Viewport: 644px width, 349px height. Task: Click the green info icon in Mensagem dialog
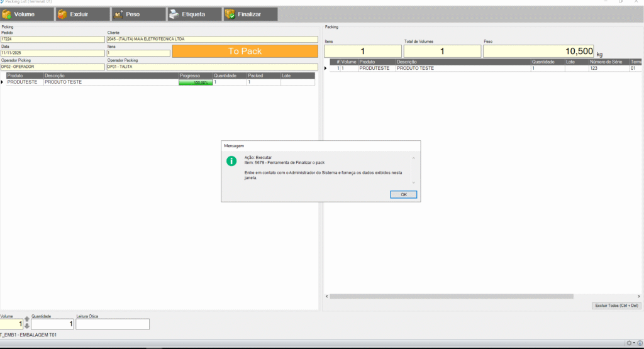click(x=231, y=161)
